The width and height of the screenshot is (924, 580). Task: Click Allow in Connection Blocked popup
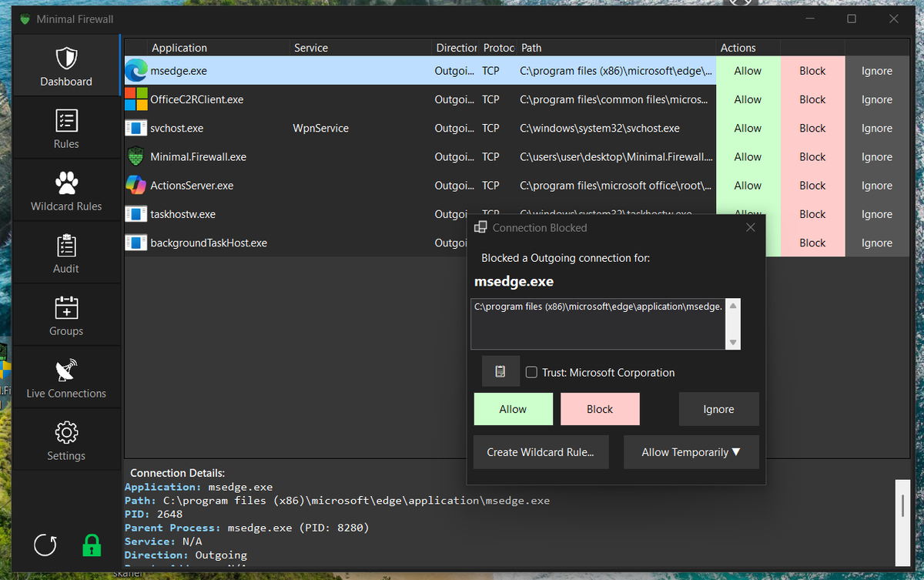coord(513,409)
